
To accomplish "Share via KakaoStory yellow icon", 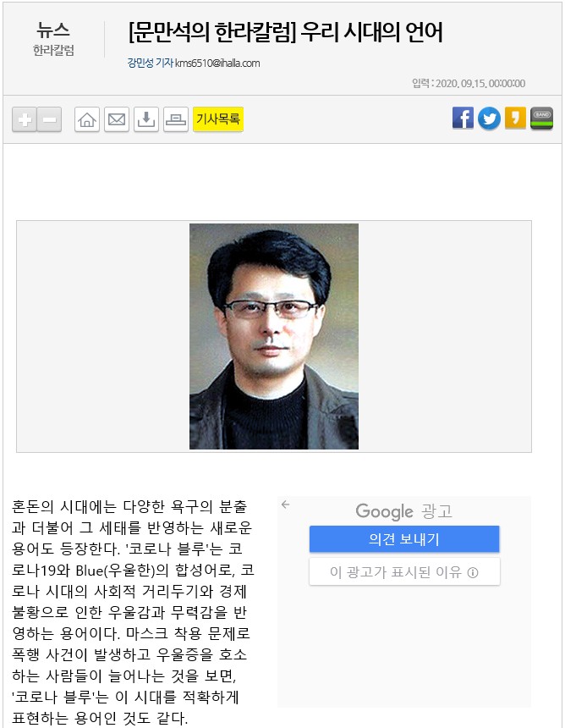I will click(515, 118).
